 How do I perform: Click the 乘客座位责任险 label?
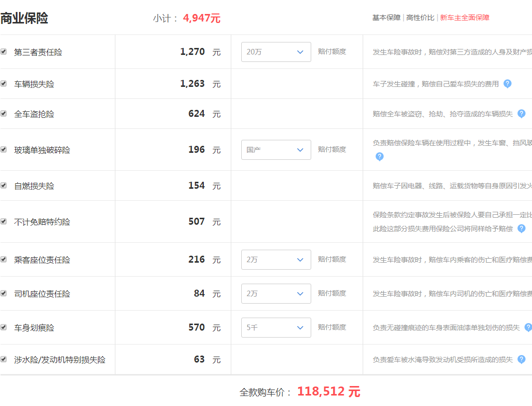(42, 260)
